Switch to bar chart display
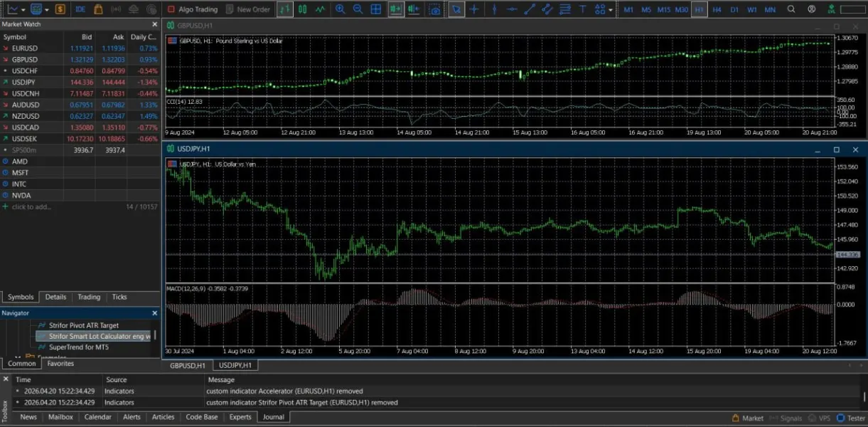Viewport: 868px width, 427px height. click(x=284, y=9)
